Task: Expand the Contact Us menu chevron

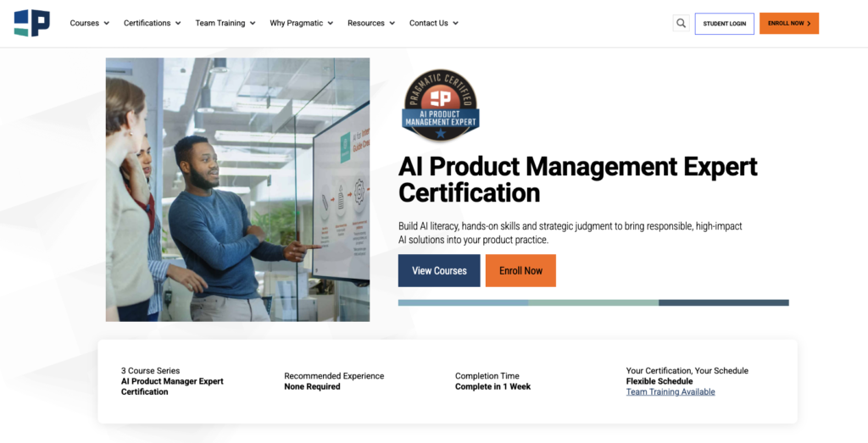Action: point(455,23)
